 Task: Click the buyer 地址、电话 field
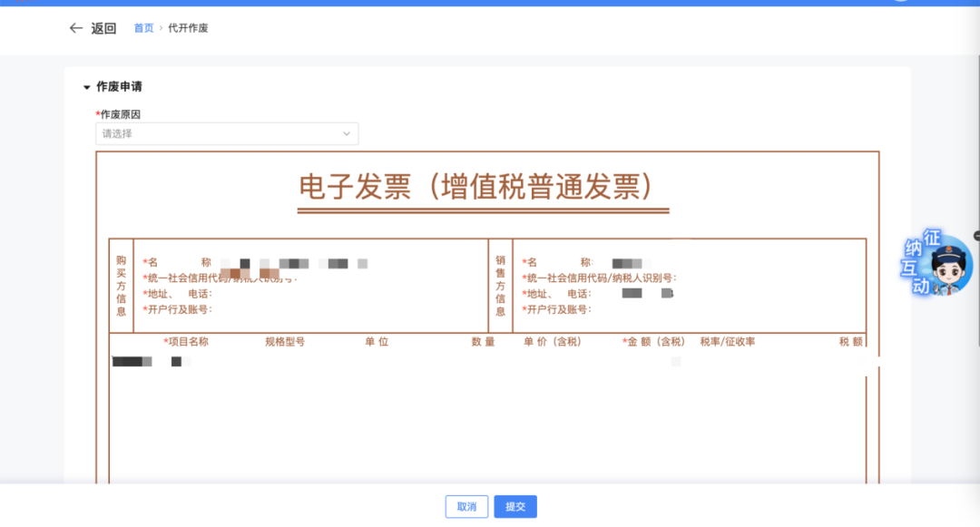point(178,294)
